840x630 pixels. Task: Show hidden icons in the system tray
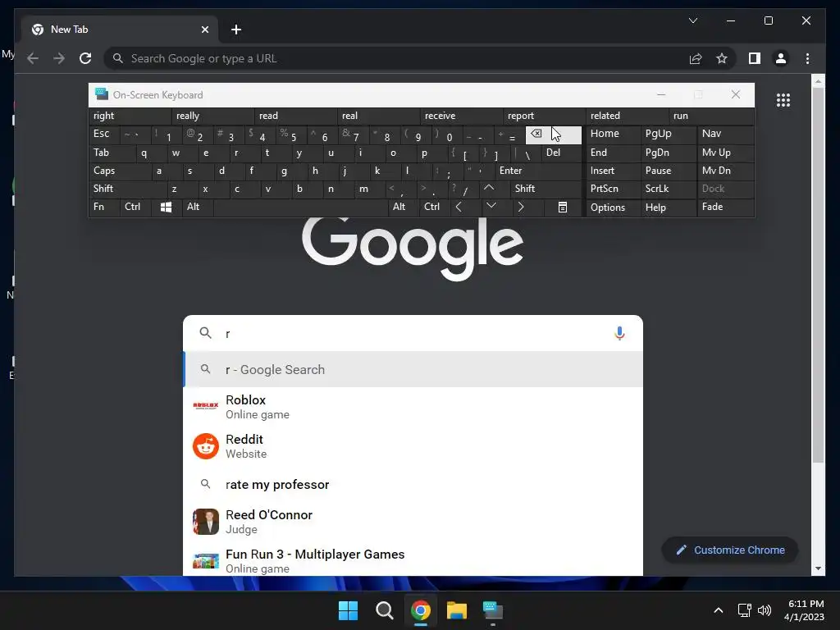(x=719, y=610)
